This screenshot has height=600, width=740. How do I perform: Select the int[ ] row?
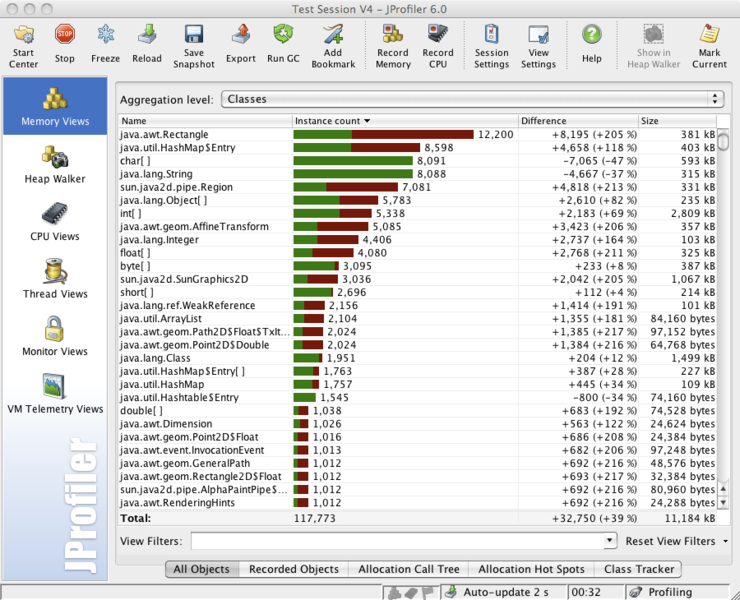[x=418, y=213]
